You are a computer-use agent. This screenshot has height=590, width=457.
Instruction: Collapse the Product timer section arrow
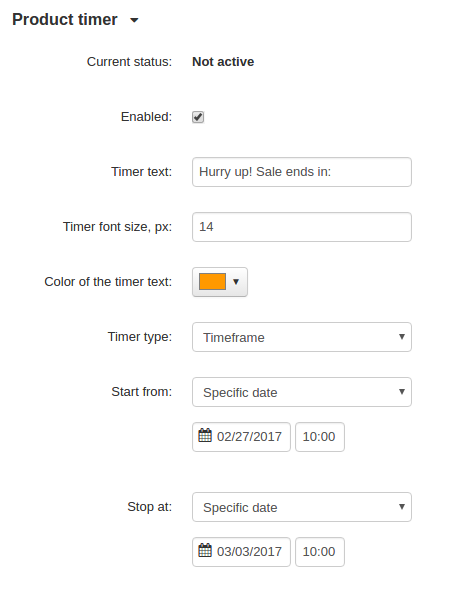[x=134, y=20]
